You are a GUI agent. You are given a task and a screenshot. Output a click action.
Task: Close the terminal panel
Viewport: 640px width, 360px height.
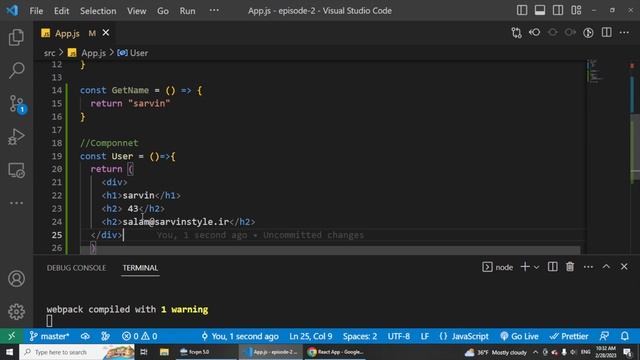pyautogui.click(x=624, y=267)
